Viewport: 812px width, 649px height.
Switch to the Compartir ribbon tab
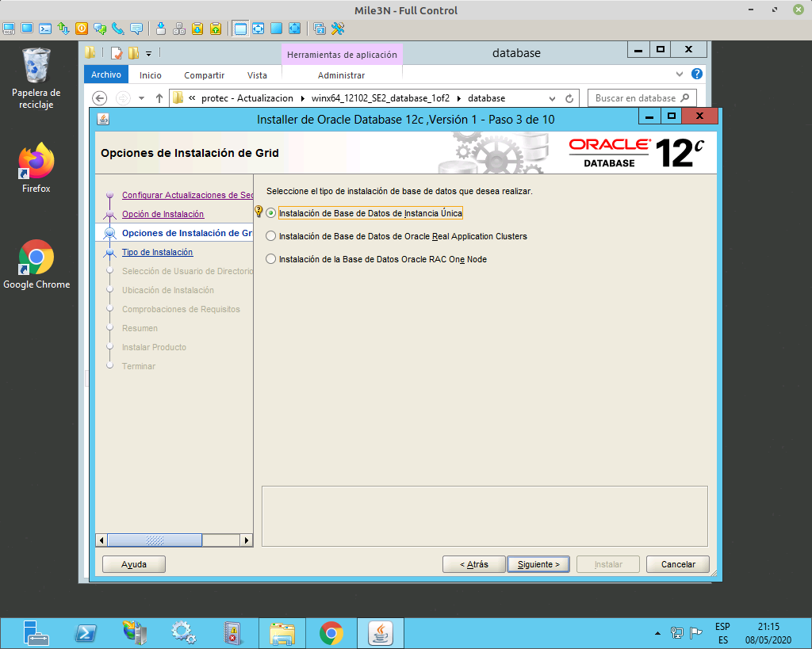point(204,74)
